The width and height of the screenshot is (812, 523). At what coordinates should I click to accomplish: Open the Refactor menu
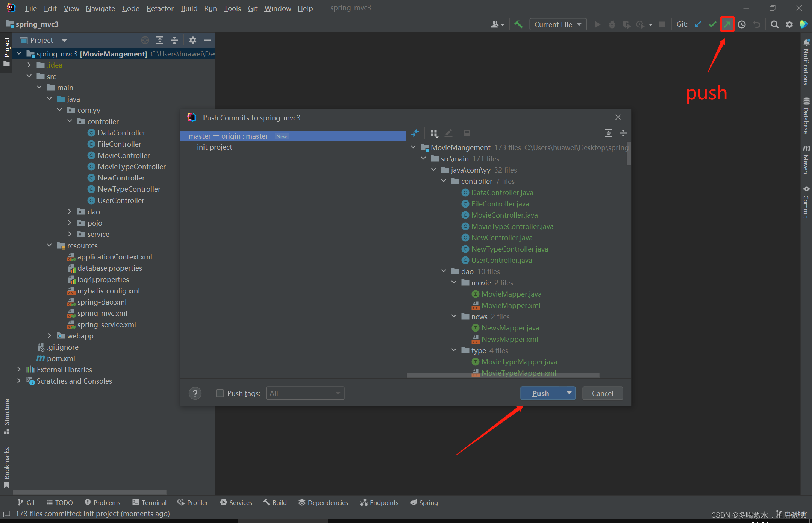click(160, 8)
